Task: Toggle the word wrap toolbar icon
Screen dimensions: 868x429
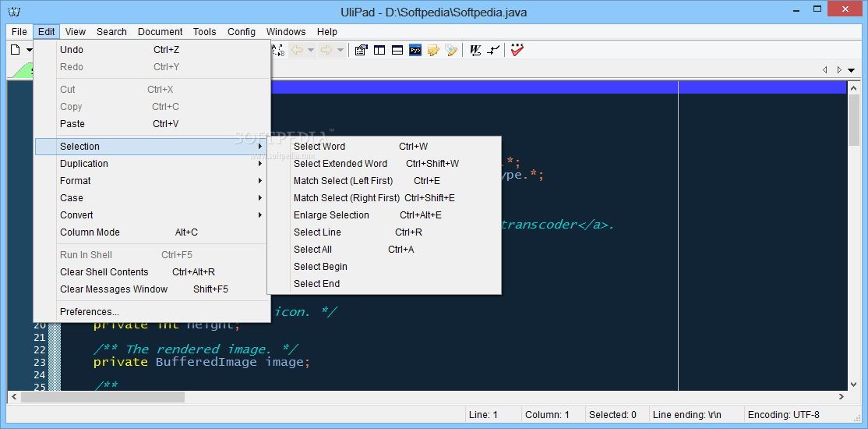Action: [475, 51]
